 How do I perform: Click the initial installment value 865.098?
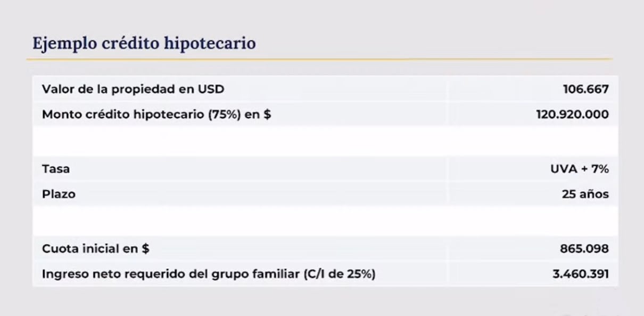tap(584, 249)
